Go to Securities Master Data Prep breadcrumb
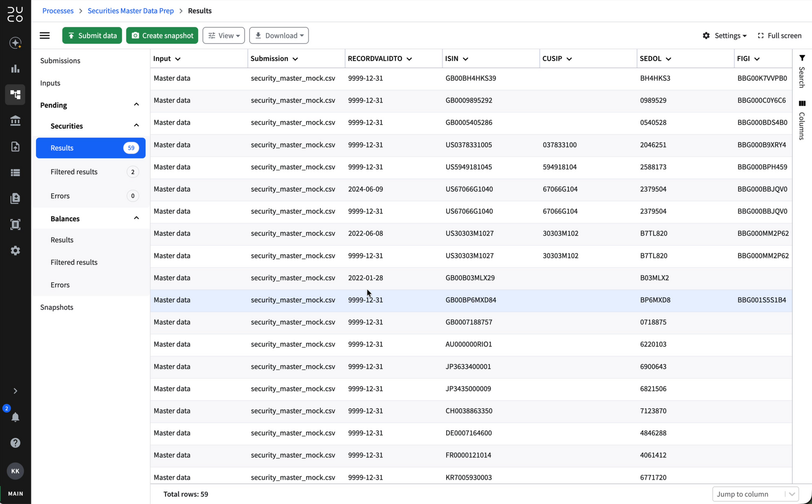Screen dimensions: 812x504 click(x=130, y=11)
